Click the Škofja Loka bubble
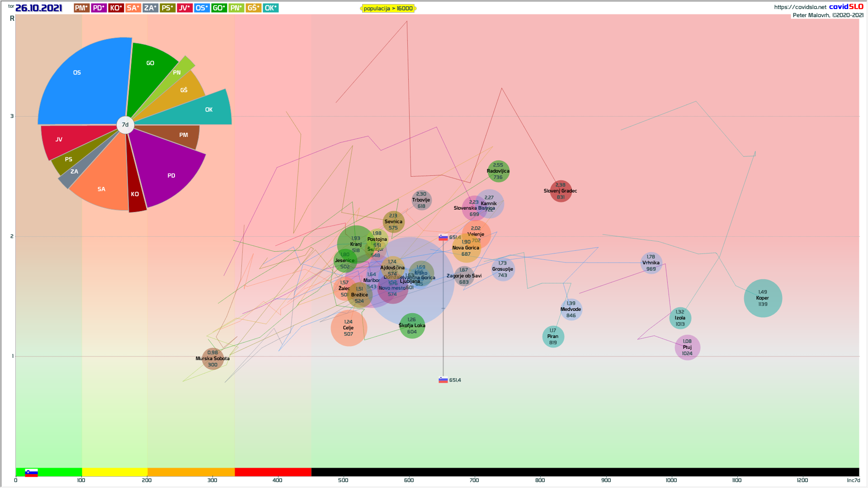 412,326
